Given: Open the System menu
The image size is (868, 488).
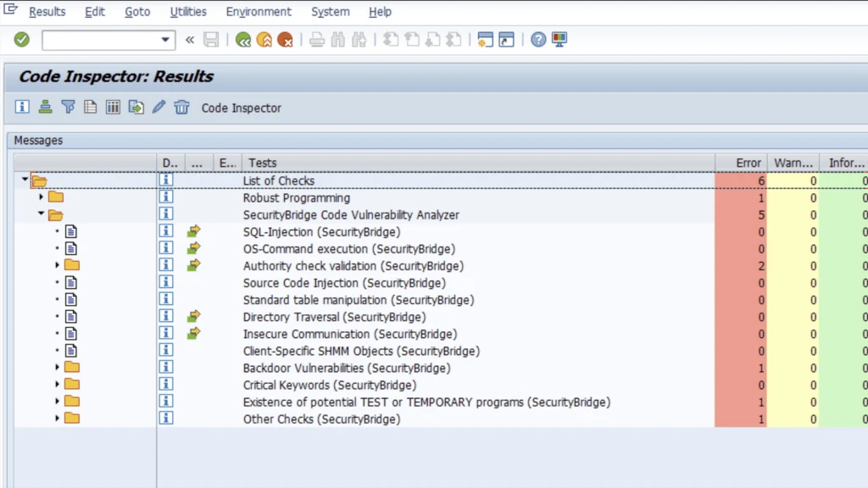Looking at the screenshot, I should (331, 12).
